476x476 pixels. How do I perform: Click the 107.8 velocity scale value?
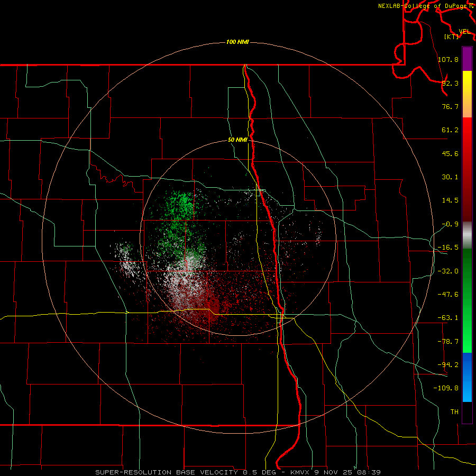click(448, 59)
